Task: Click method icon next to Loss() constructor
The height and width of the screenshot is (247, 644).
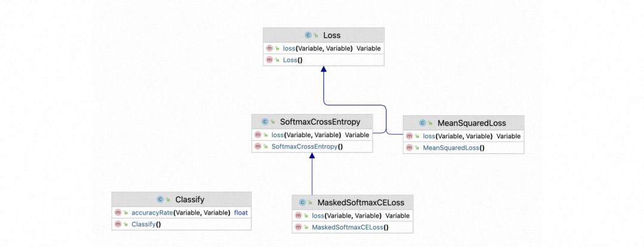Action: tap(270, 60)
